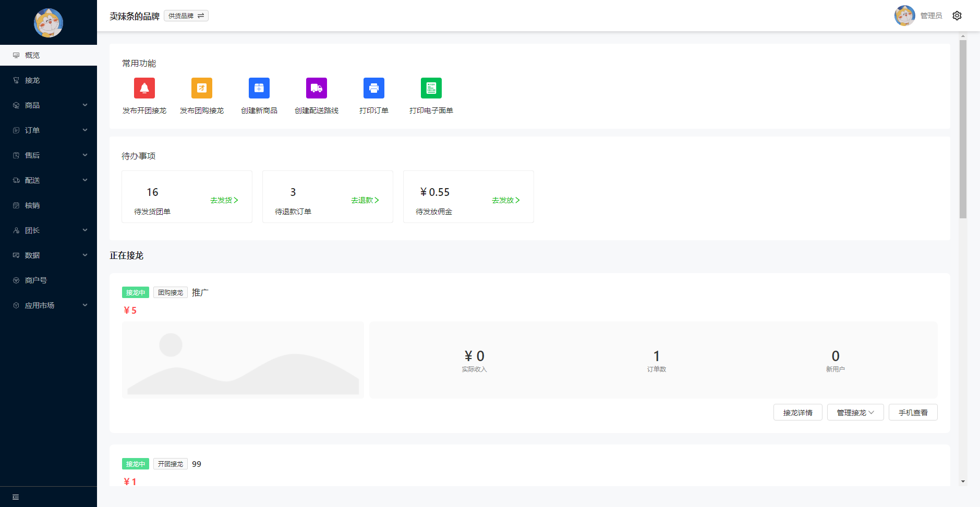Click the blue 打印订单 printer icon
The width and height of the screenshot is (980, 507).
point(374,88)
